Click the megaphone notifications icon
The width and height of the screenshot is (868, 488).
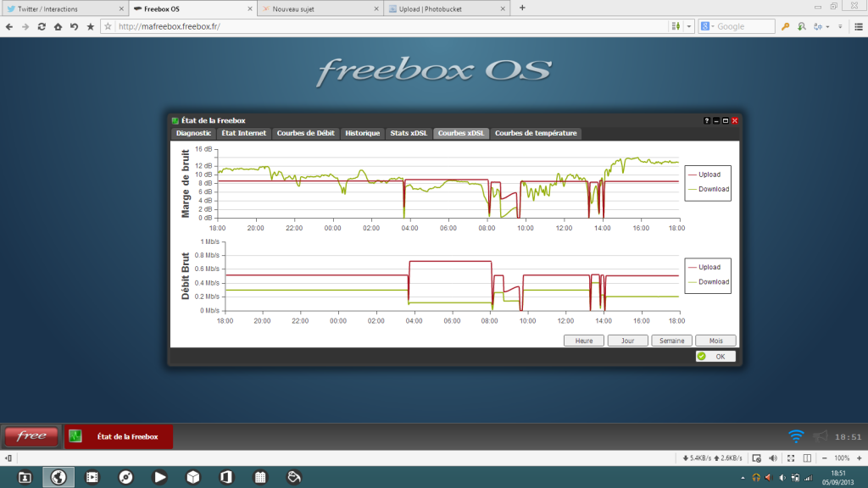point(821,436)
